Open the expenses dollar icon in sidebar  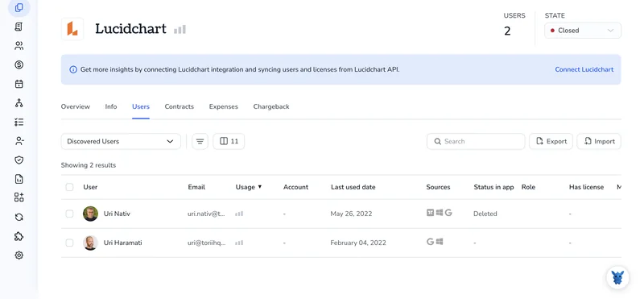[19, 64]
